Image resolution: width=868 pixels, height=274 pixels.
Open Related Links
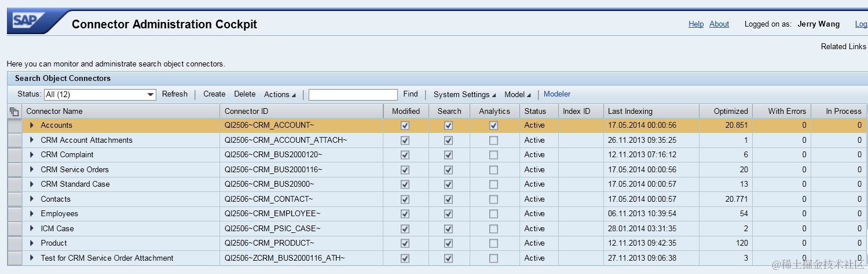(843, 47)
